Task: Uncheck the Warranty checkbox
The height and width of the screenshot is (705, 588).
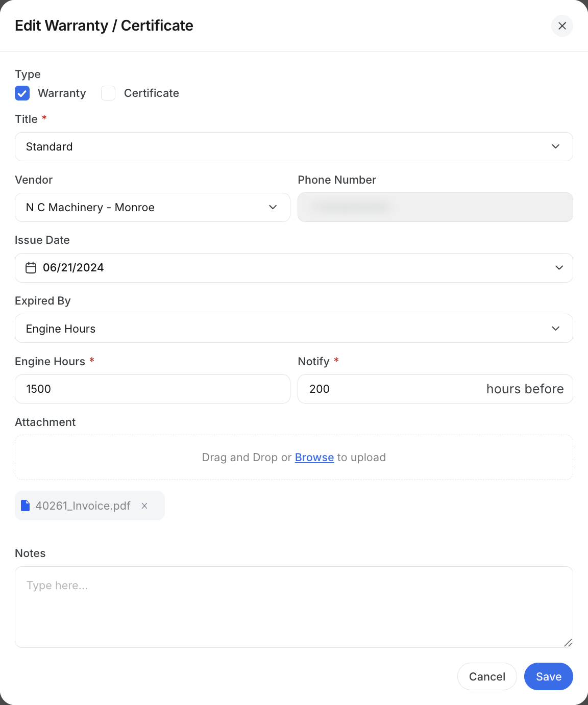Action: point(22,93)
